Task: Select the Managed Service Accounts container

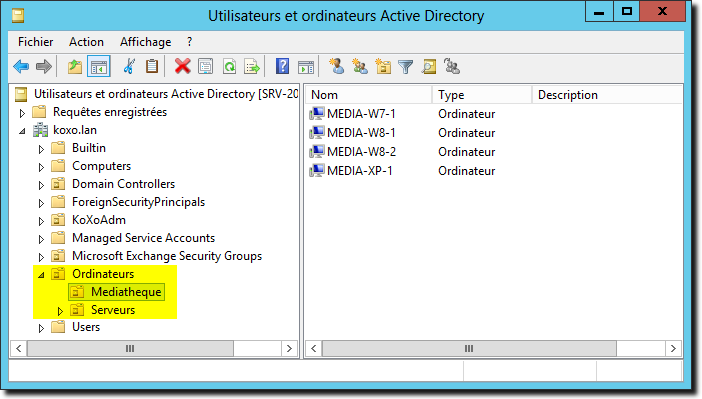Action: coord(143,238)
